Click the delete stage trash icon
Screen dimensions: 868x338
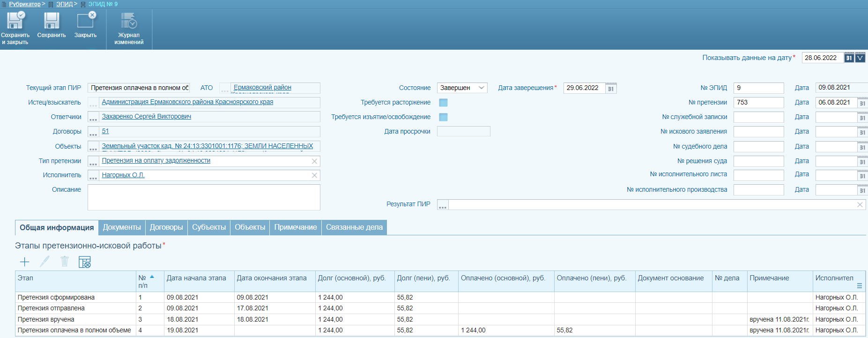click(65, 262)
